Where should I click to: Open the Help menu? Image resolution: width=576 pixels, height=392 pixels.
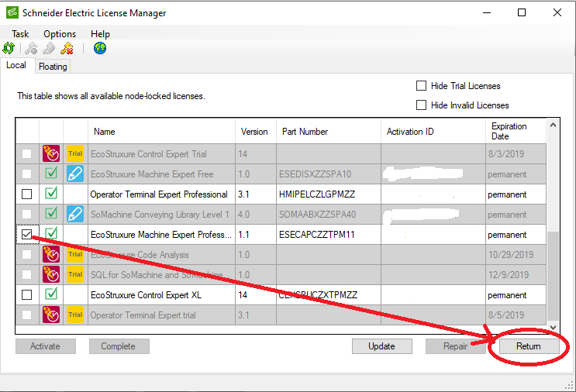[x=100, y=34]
